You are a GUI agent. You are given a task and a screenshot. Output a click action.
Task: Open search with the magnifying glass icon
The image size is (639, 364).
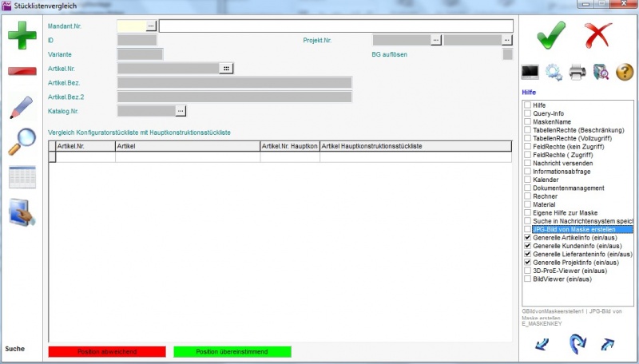(22, 142)
